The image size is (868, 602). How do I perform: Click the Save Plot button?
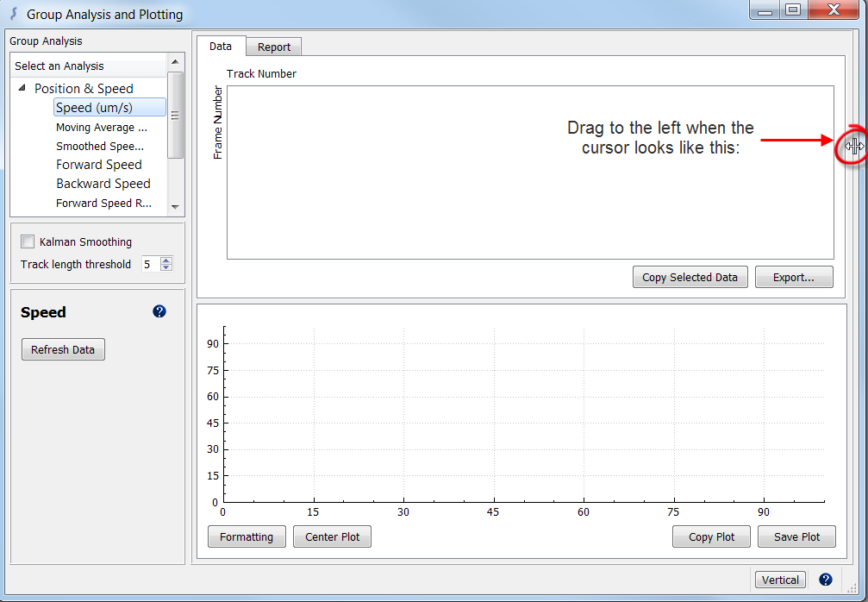coord(796,536)
